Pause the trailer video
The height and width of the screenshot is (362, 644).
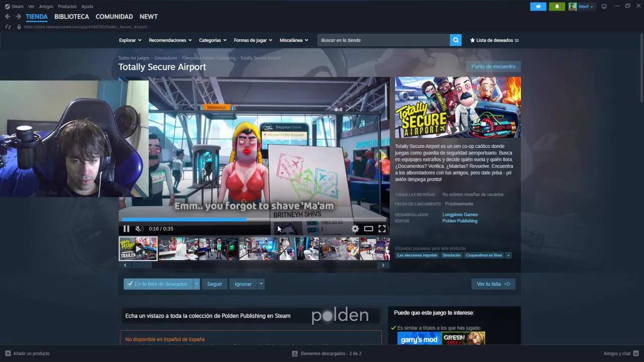pos(126,229)
